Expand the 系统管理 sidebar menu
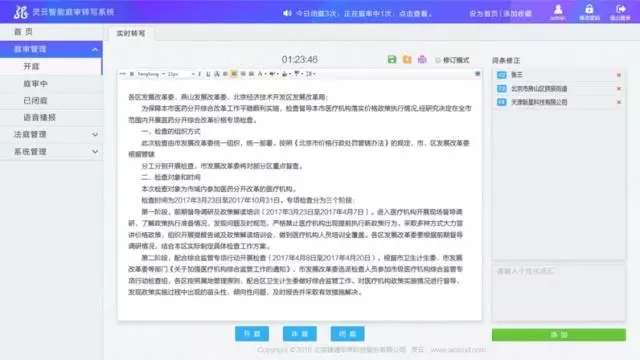The width and height of the screenshot is (640, 360). coord(51,151)
